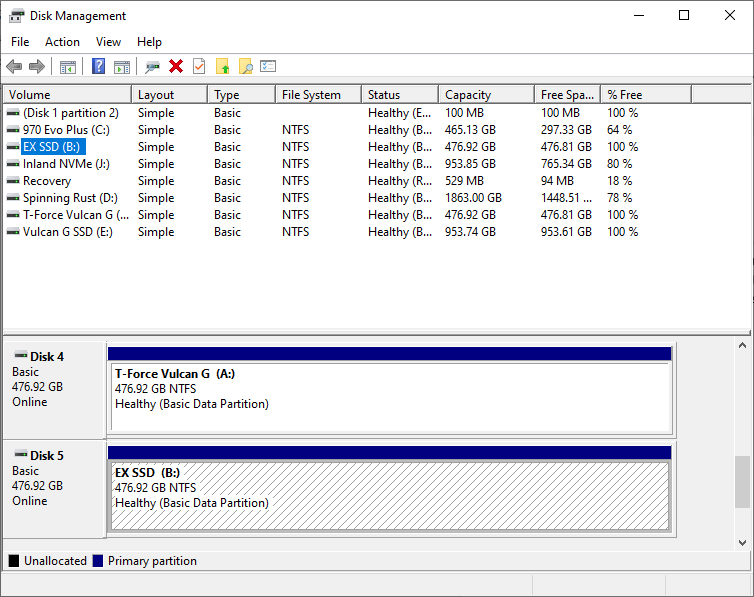Click the disk icon next to Disk 4
This screenshot has width=754, height=597.
click(21, 356)
